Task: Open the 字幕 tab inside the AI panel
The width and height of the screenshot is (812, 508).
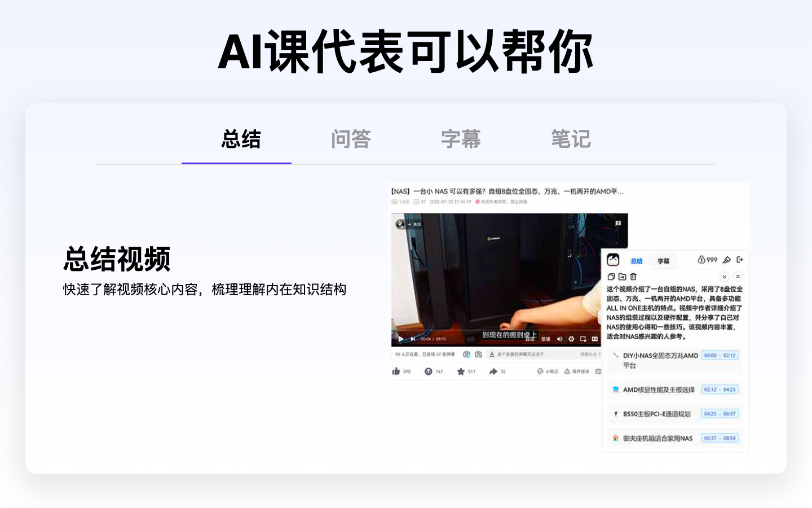Action: [x=663, y=261]
